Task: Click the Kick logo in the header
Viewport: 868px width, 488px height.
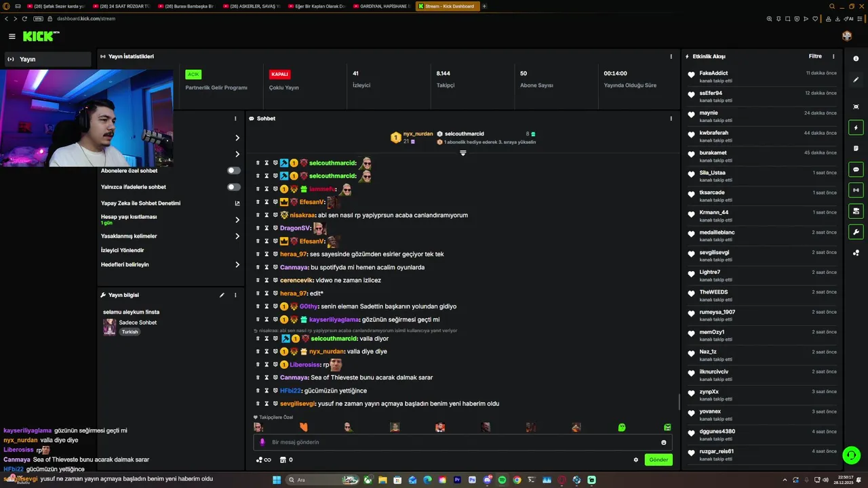Action: pyautogui.click(x=41, y=37)
